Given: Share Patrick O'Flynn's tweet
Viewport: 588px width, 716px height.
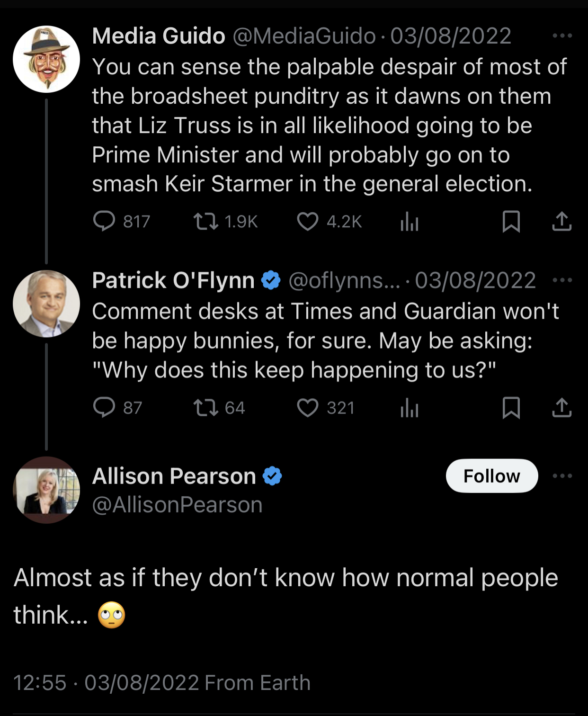Looking at the screenshot, I should click(x=561, y=407).
